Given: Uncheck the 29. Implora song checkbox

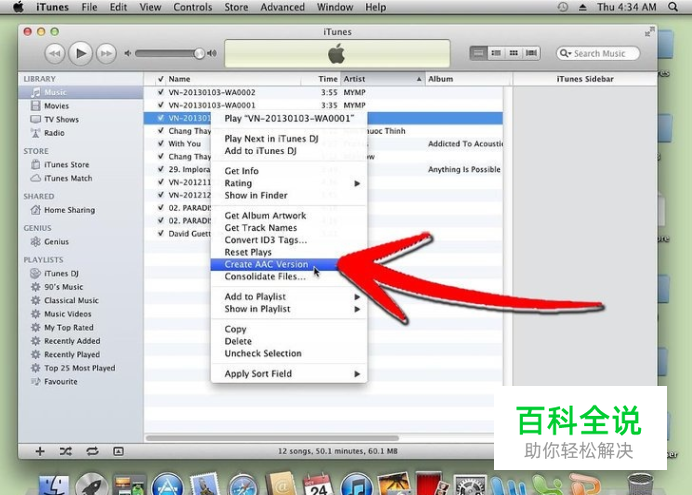Looking at the screenshot, I should 161,169.
